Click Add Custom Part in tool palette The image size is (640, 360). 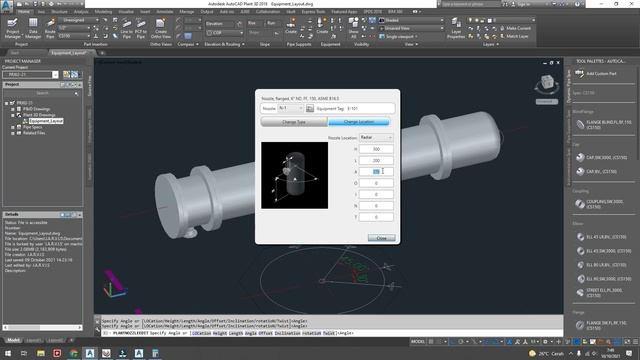click(596, 74)
